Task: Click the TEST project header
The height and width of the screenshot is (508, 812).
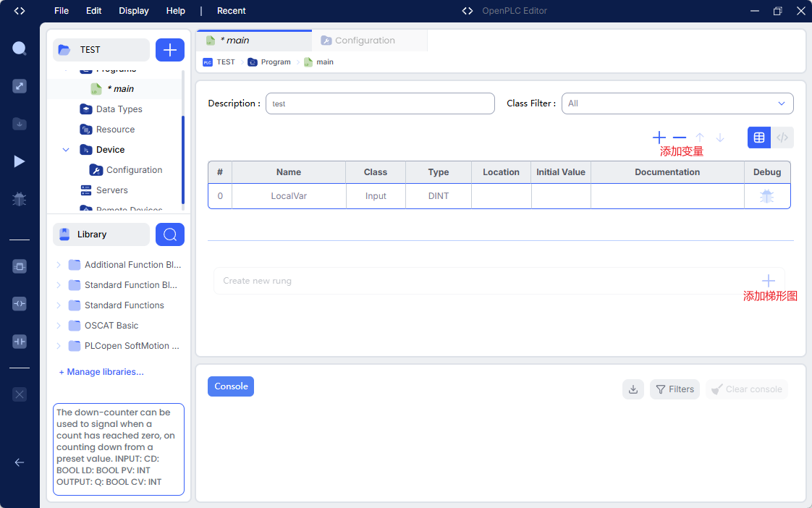Action: pyautogui.click(x=101, y=50)
